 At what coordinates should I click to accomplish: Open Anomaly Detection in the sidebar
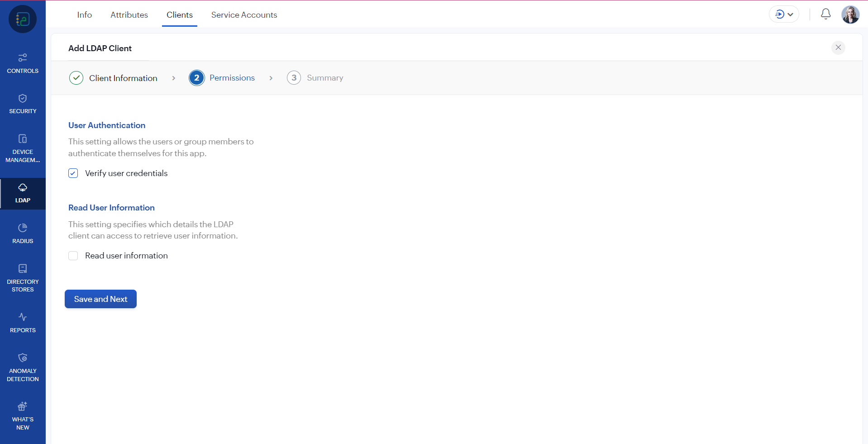(23, 368)
